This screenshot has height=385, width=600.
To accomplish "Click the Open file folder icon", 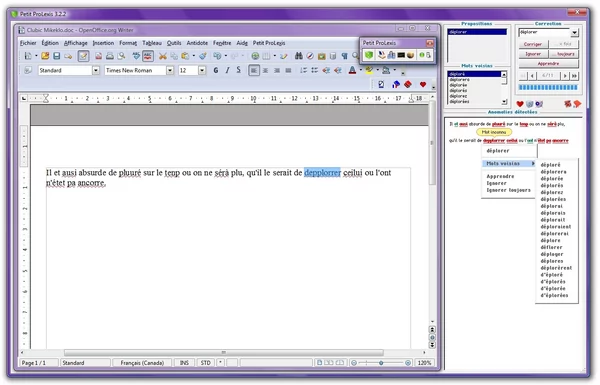I will pyautogui.click(x=45, y=56).
